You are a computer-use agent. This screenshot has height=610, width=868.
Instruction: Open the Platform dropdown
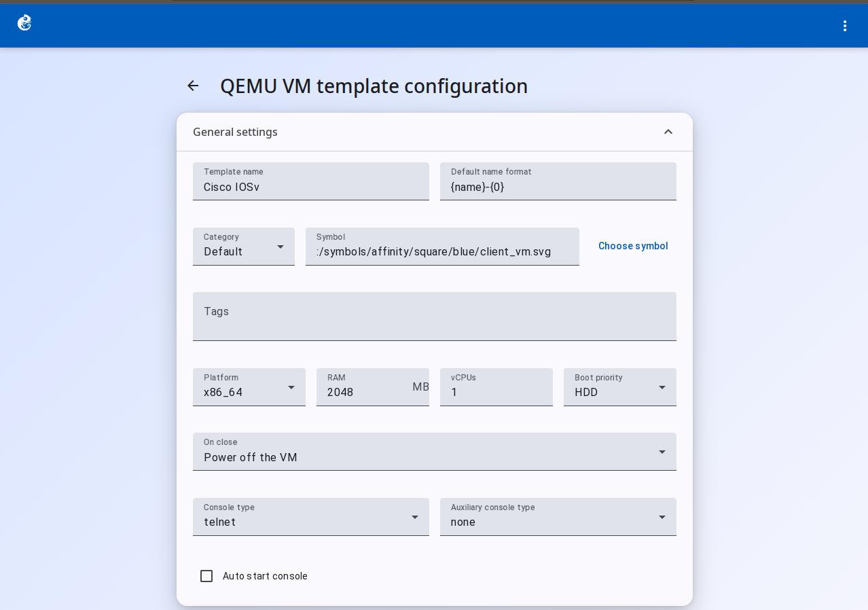point(249,387)
